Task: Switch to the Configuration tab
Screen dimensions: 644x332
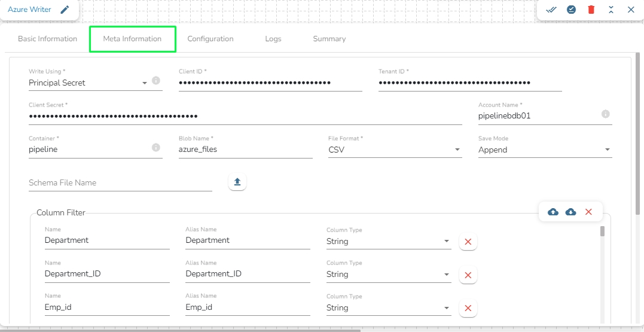Action: point(210,39)
